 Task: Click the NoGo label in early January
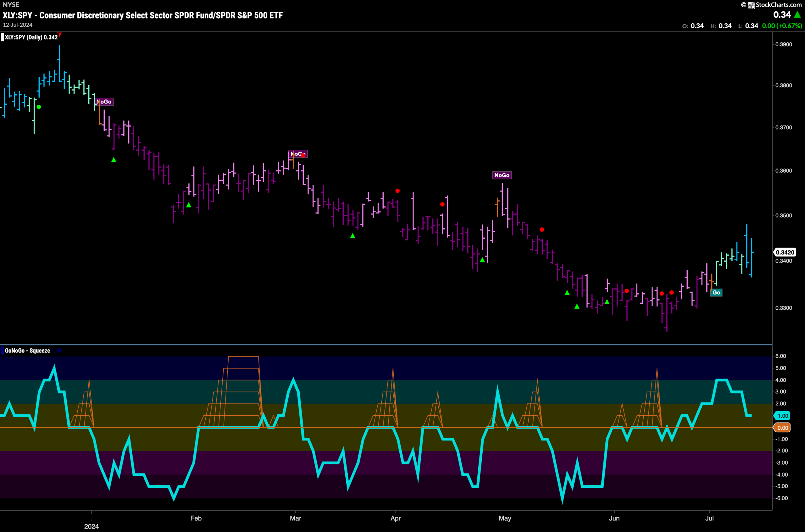click(x=104, y=102)
